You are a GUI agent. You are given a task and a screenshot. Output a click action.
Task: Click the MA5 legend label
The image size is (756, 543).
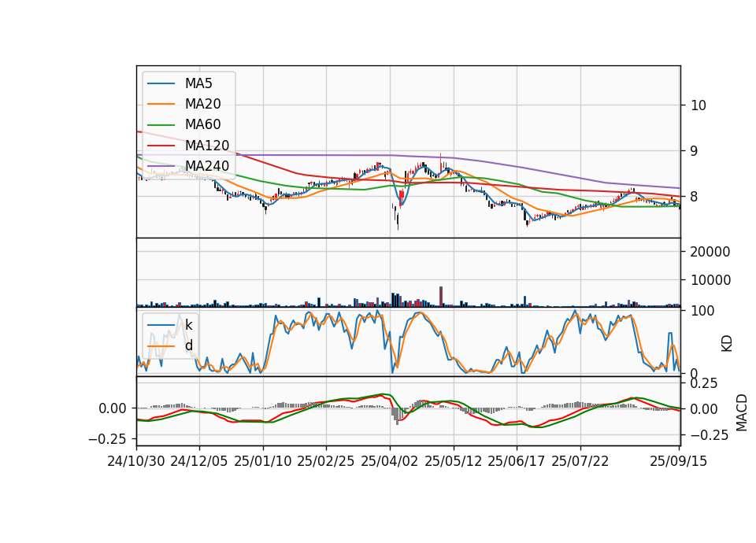point(198,83)
